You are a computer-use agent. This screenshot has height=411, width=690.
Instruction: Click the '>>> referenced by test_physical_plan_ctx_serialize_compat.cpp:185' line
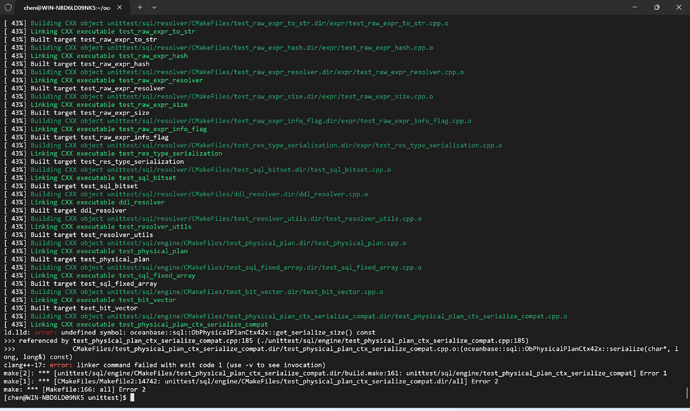tap(266, 341)
